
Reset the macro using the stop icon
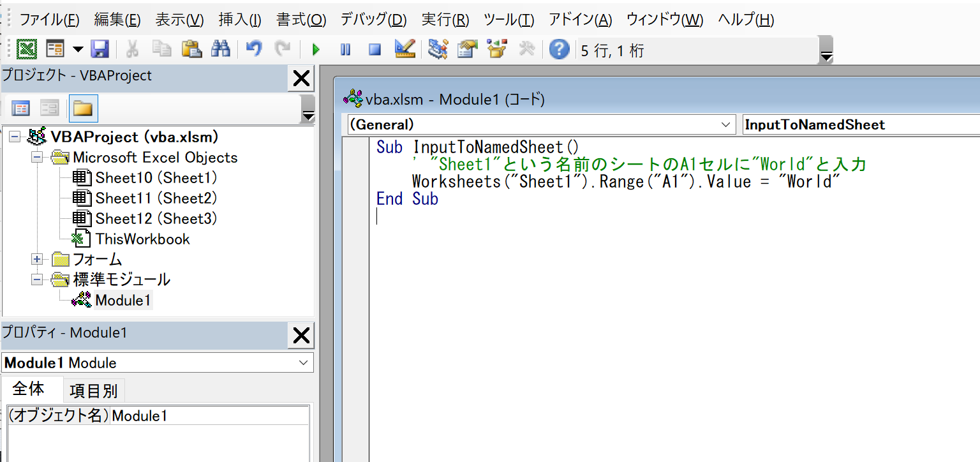click(375, 49)
